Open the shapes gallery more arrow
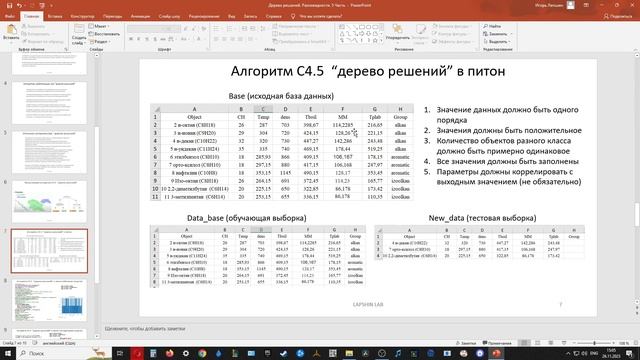Image resolution: width=640 pixels, height=360 pixels. 381,41
